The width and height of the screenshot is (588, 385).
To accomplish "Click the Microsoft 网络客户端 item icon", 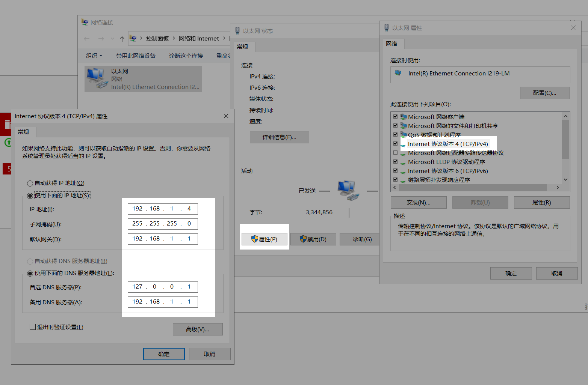I will tap(404, 117).
